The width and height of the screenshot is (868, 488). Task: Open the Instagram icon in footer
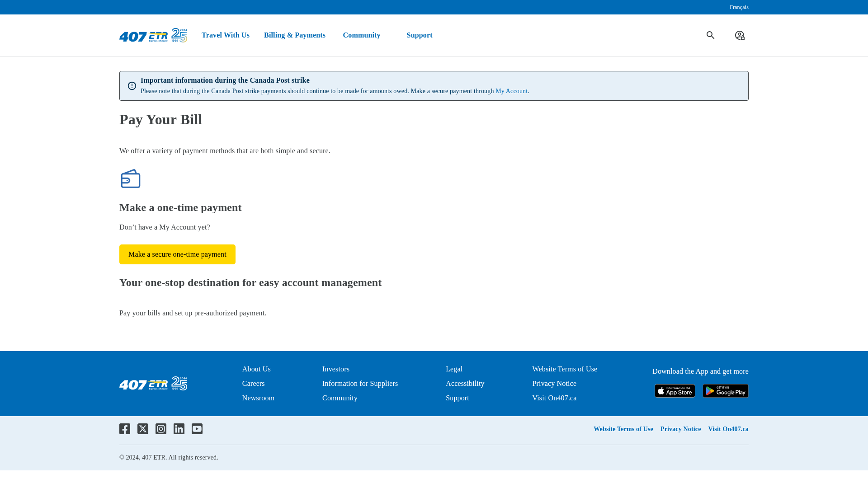tap(161, 429)
